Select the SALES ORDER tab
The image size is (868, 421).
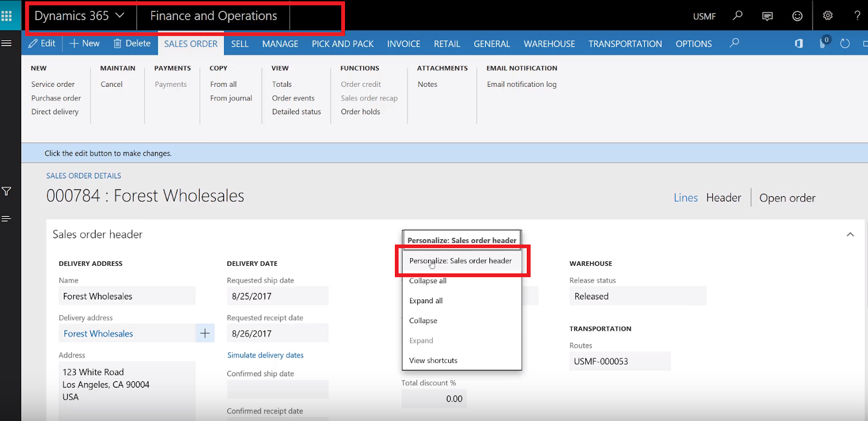click(x=191, y=44)
